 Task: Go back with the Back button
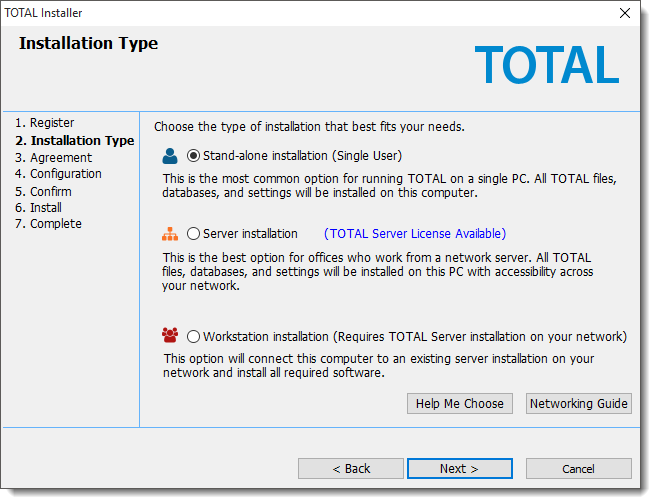click(351, 469)
